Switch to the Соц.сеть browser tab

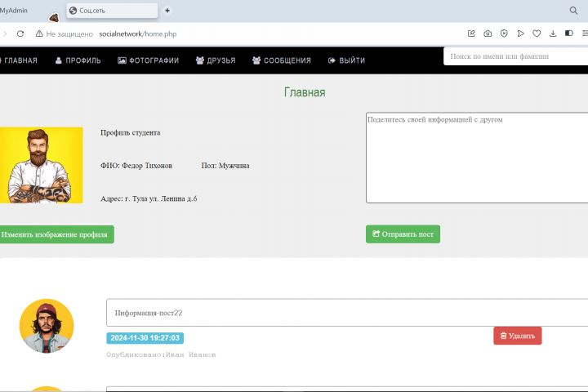pyautogui.click(x=112, y=11)
